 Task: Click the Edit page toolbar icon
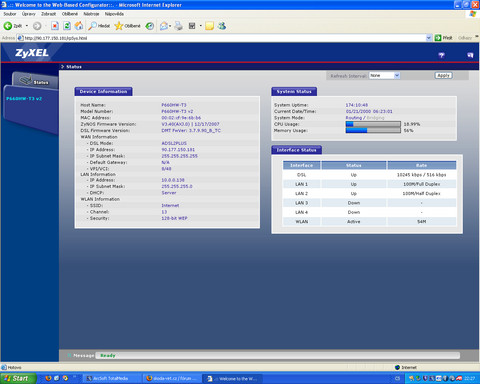tap(192, 26)
